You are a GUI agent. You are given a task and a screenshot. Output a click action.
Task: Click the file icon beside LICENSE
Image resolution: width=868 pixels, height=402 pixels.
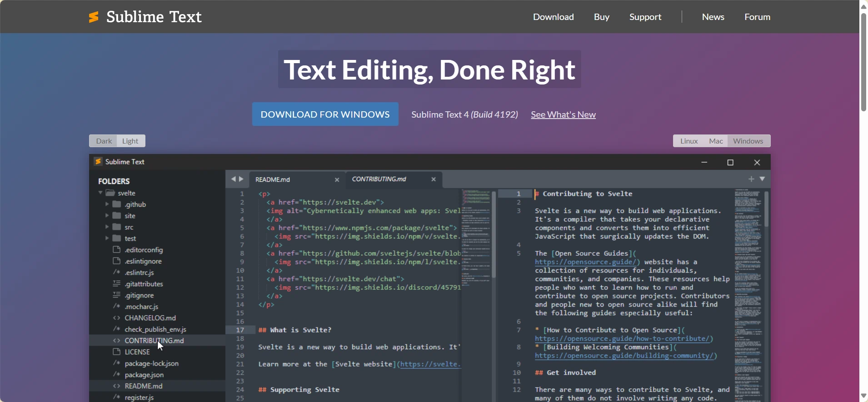click(x=116, y=352)
